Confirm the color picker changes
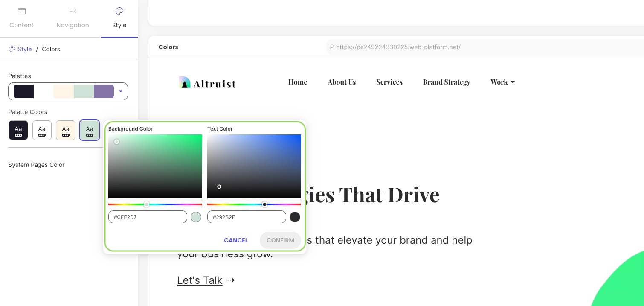Image resolution: width=644 pixels, height=306 pixels. tap(280, 240)
